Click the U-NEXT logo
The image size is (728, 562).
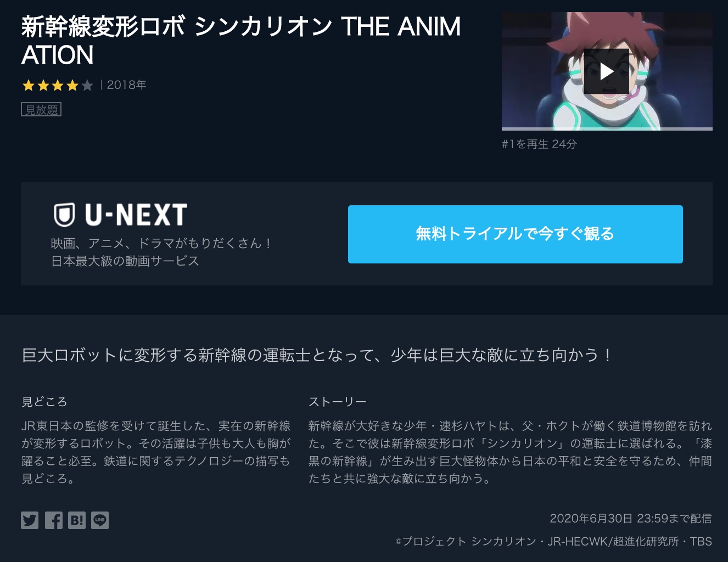pos(120,215)
